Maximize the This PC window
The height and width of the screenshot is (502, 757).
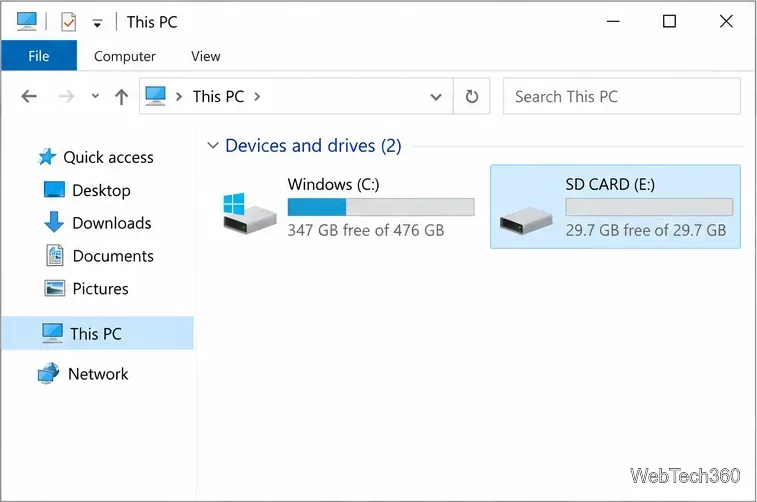pyautogui.click(x=669, y=21)
